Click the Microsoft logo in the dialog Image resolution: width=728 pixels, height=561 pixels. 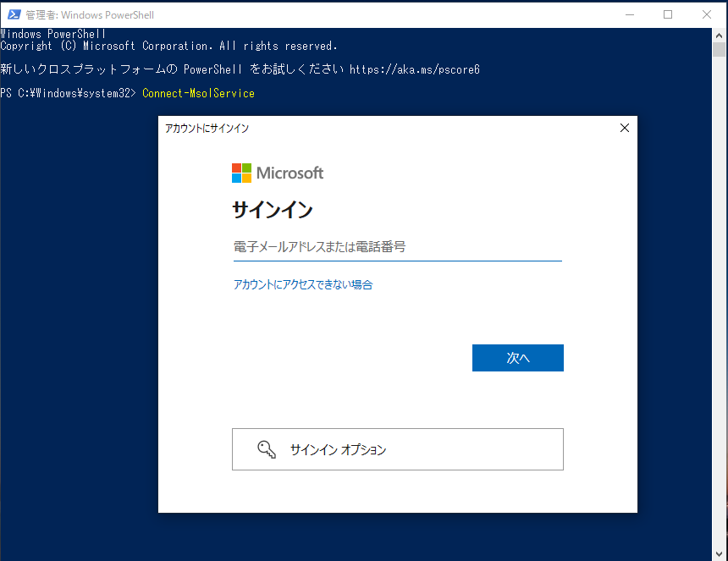click(277, 173)
